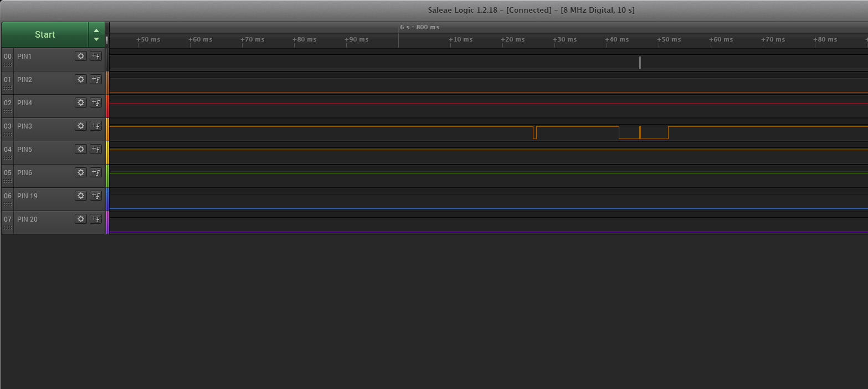Click the purple color tab of PIN 20 channel

click(x=107, y=222)
